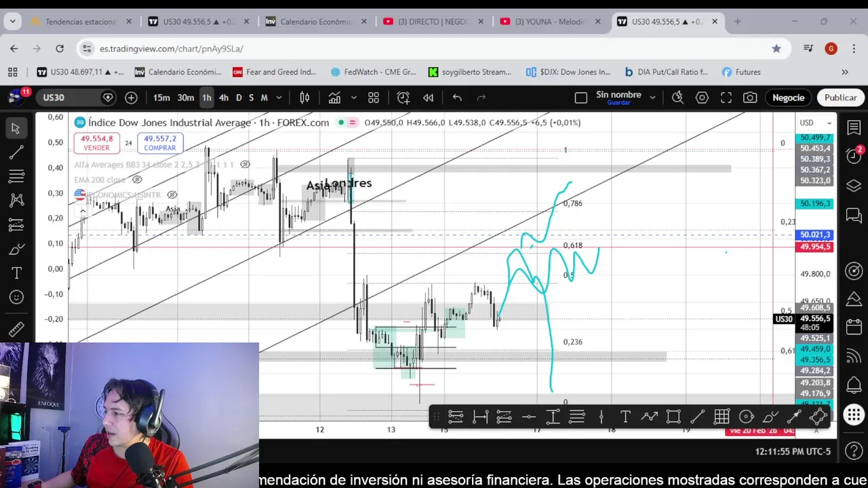The image size is (868, 488).
Task: Open Fear and Greed Index bookmark
Action: pyautogui.click(x=274, y=72)
